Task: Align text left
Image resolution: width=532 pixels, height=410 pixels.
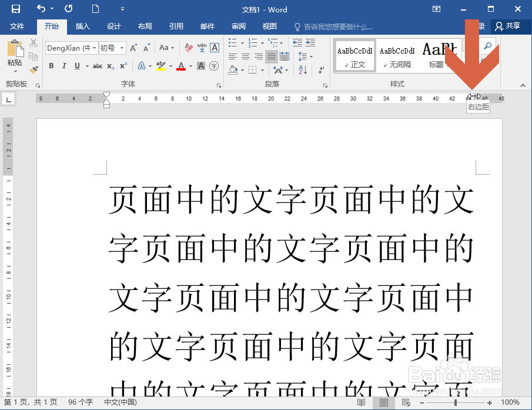Action: [x=232, y=56]
